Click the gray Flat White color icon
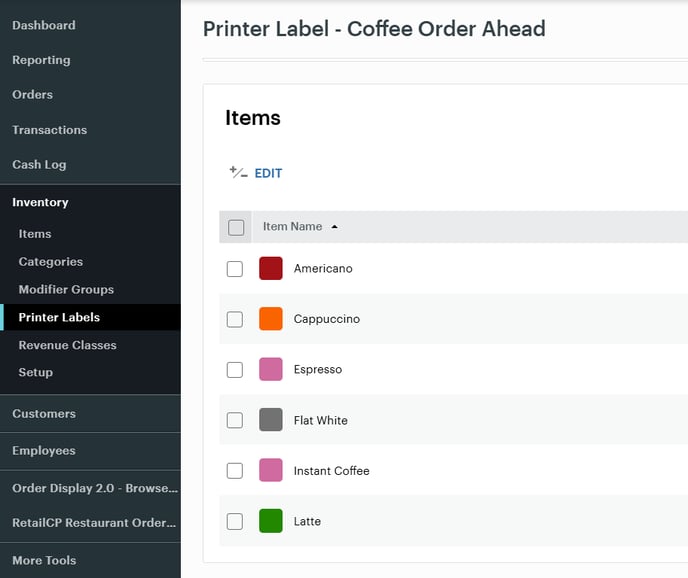 tap(270, 420)
